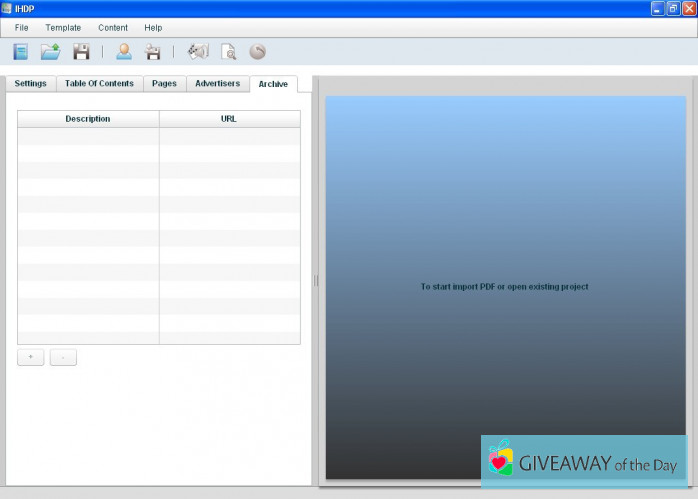Go to the Pages tab
This screenshot has width=698, height=499.
pos(164,84)
